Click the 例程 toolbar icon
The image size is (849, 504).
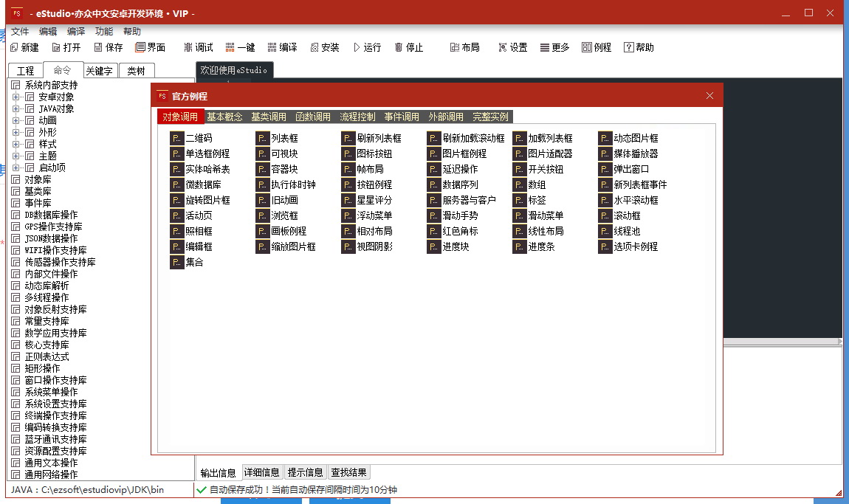point(587,48)
